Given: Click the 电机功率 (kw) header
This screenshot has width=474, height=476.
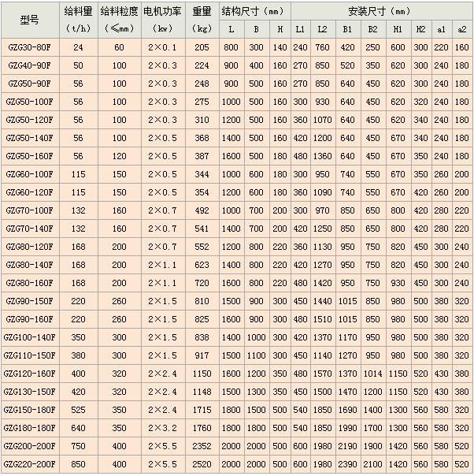Looking at the screenshot, I should coord(163,20).
